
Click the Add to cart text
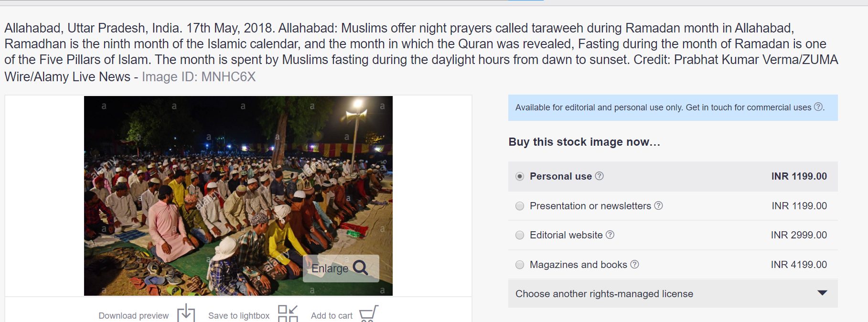[332, 316]
